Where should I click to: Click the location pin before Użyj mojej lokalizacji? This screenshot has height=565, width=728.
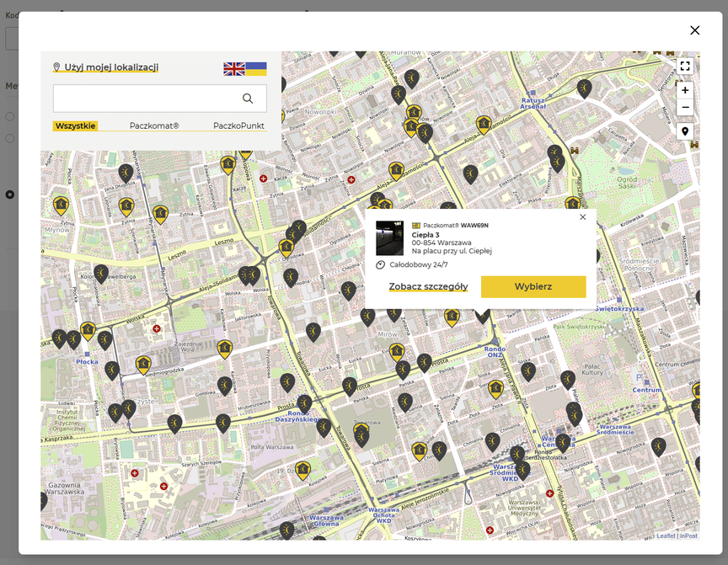point(56,67)
